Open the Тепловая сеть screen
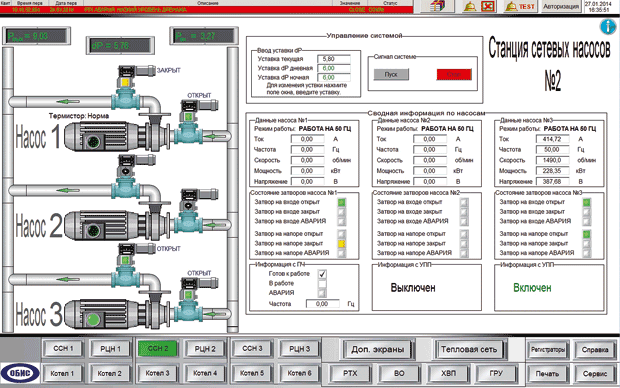The width and height of the screenshot is (620, 388). click(x=469, y=349)
